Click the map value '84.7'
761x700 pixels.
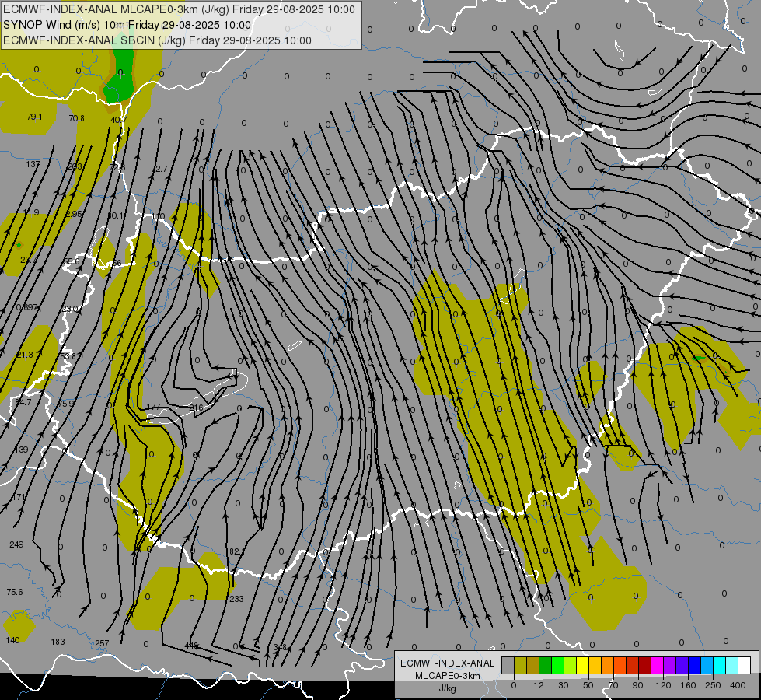[23, 402]
